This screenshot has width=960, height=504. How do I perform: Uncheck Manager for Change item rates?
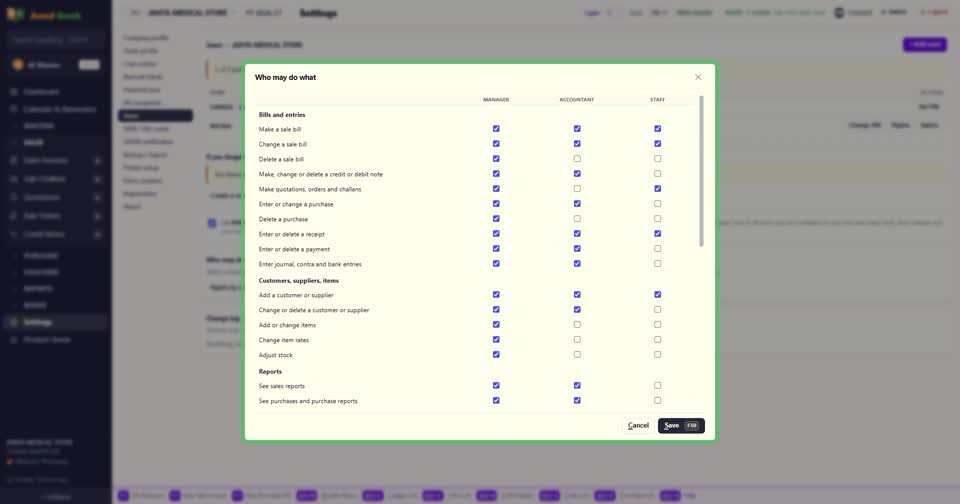pyautogui.click(x=496, y=340)
